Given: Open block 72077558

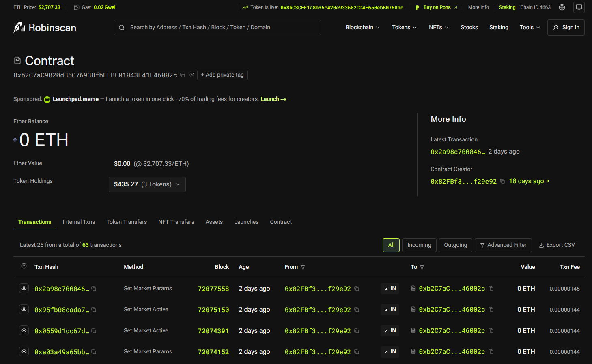Looking at the screenshot, I should point(213,289).
